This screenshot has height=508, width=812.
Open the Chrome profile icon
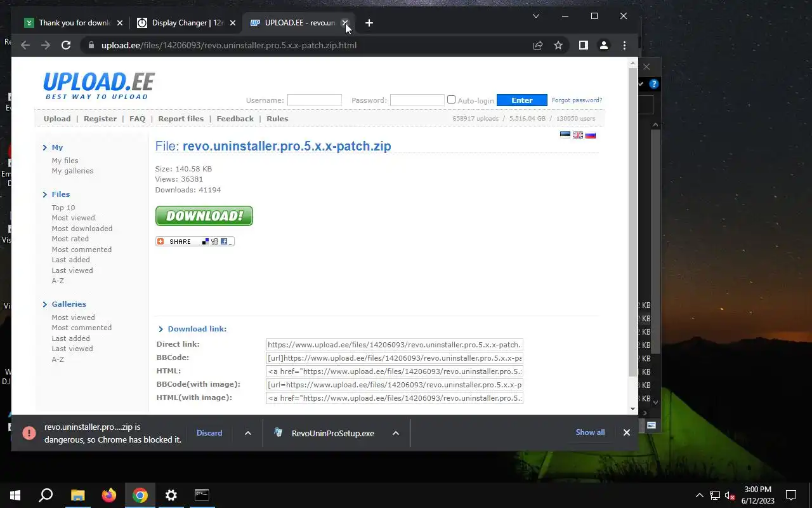point(604,45)
